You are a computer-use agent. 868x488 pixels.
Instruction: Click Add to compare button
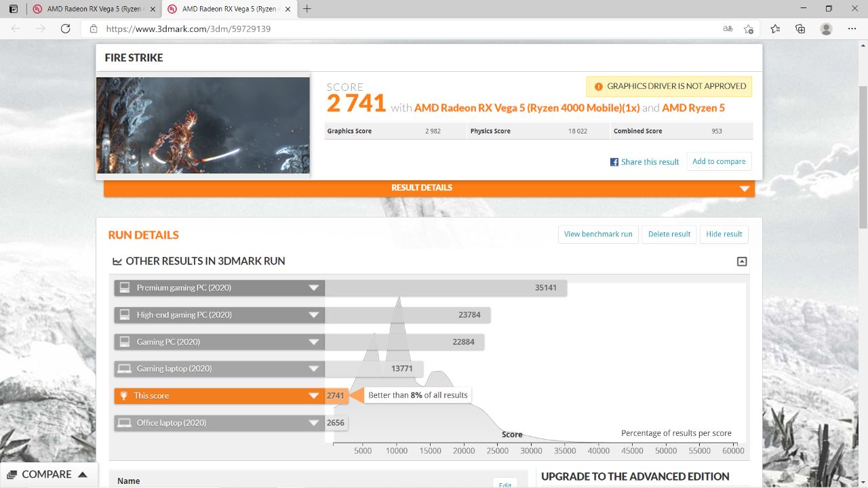click(719, 161)
